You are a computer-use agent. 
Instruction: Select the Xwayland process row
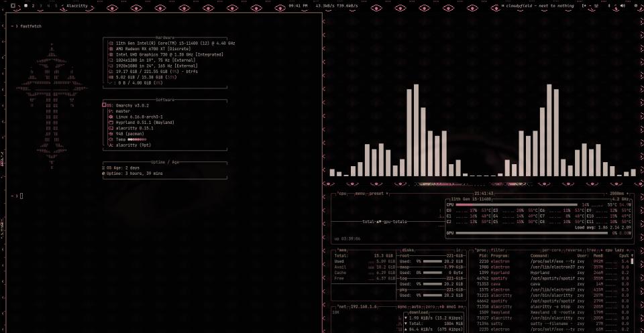552,312
